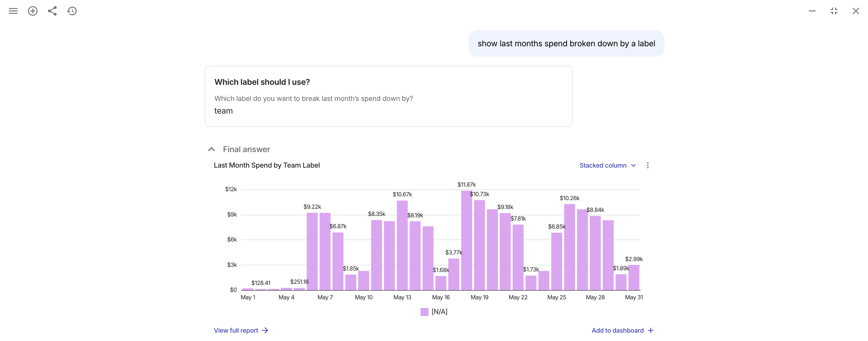Select the user message about last months spend
Screen dimensions: 868x341
pyautogui.click(x=566, y=43)
